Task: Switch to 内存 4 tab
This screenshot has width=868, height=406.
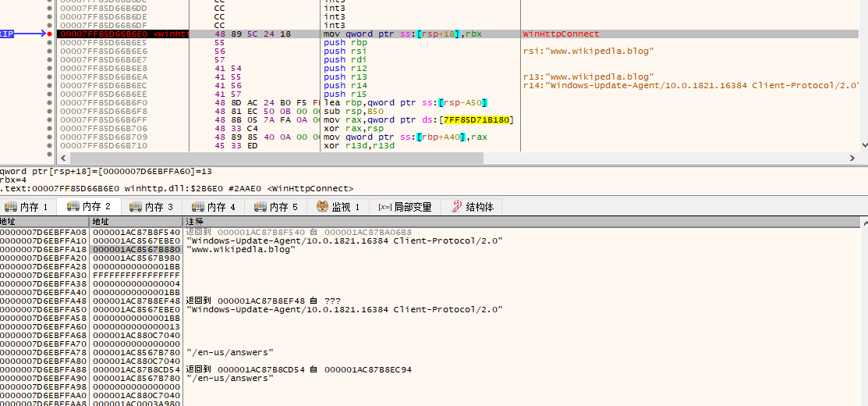Action: 214,207
